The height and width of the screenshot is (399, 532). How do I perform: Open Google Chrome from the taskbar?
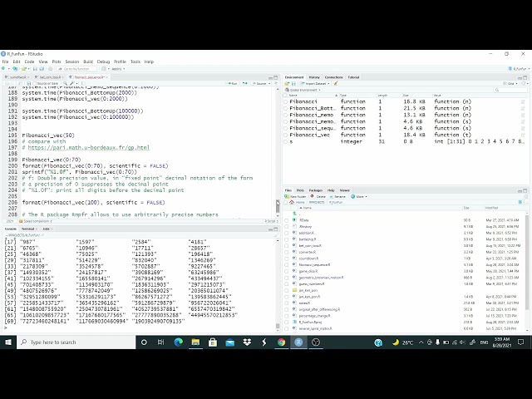(281, 342)
